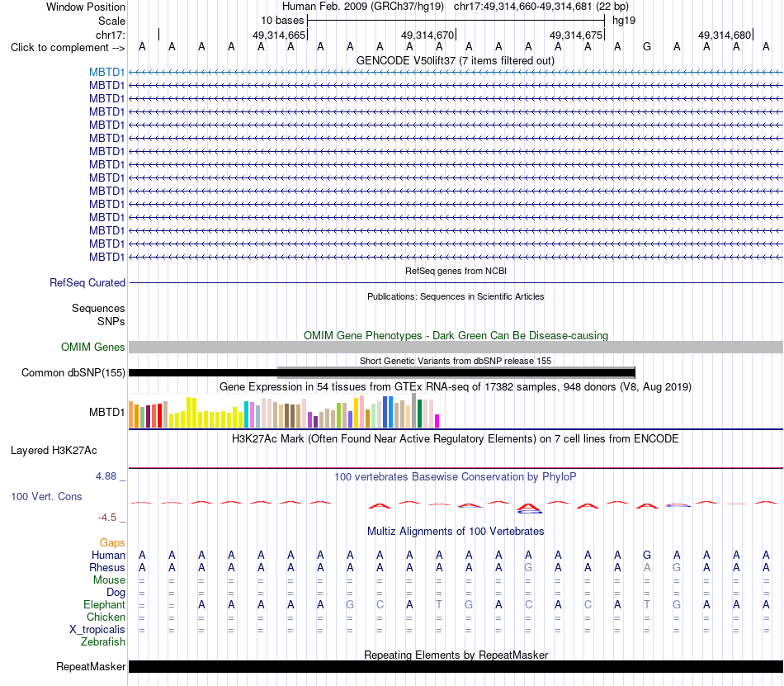The height and width of the screenshot is (686, 784).
Task: Click the dark green GTEx expression bar
Action: point(420,414)
